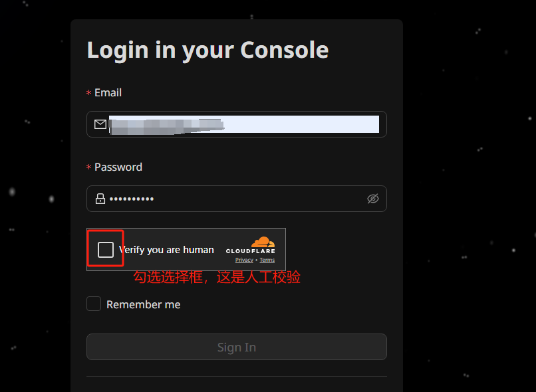The height and width of the screenshot is (392, 536).
Task: Click the red asterisk beside Email
Action: click(x=89, y=93)
